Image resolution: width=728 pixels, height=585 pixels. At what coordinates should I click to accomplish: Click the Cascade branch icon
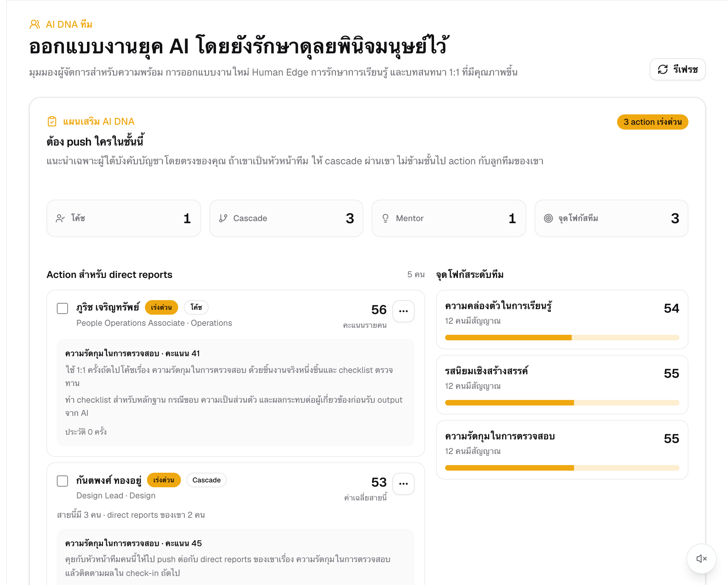pyautogui.click(x=223, y=218)
